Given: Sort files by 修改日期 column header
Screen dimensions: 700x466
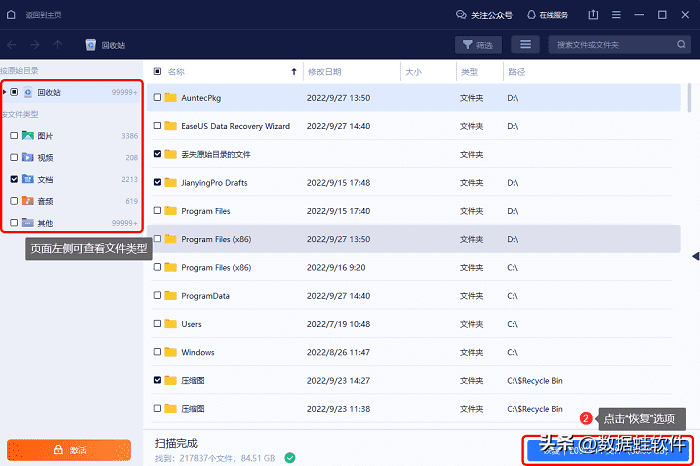Looking at the screenshot, I should pyautogui.click(x=325, y=72).
